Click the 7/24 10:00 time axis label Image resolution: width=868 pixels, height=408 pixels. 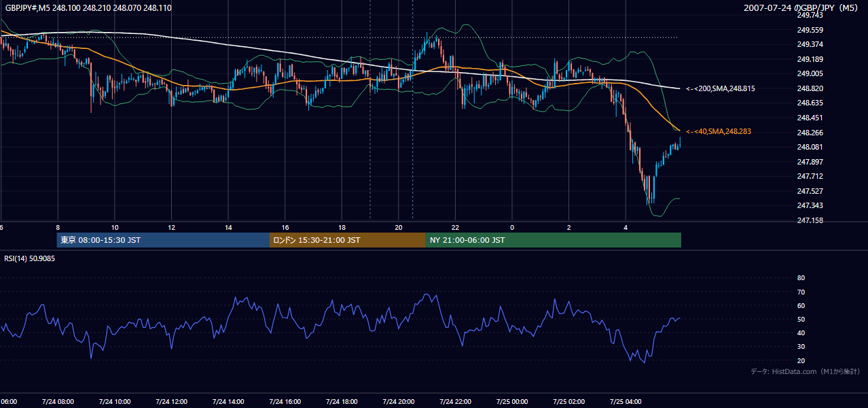coord(114,401)
